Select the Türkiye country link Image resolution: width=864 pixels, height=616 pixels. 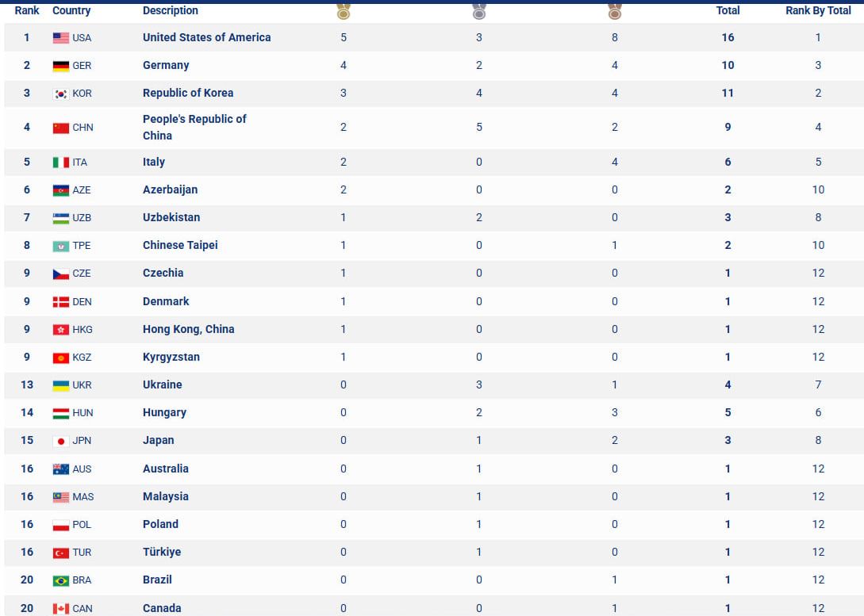click(x=161, y=552)
